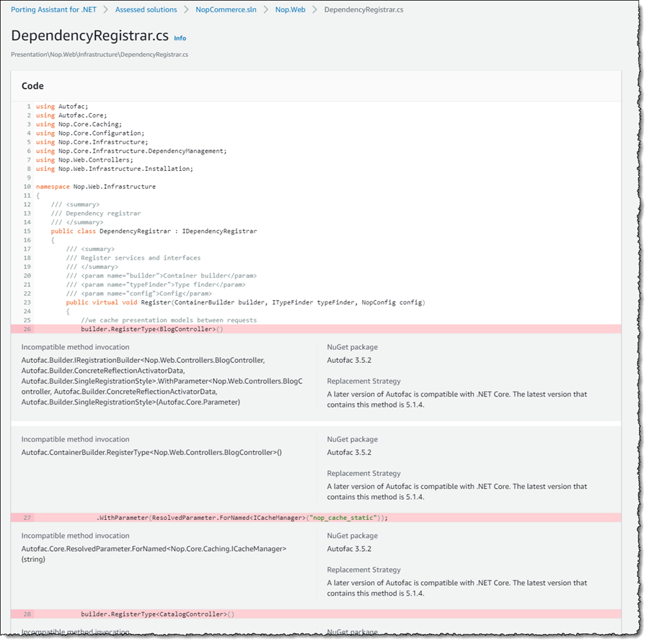Click first replacement text mentioning version 5.1.4
The image size is (649, 644).
point(457,400)
